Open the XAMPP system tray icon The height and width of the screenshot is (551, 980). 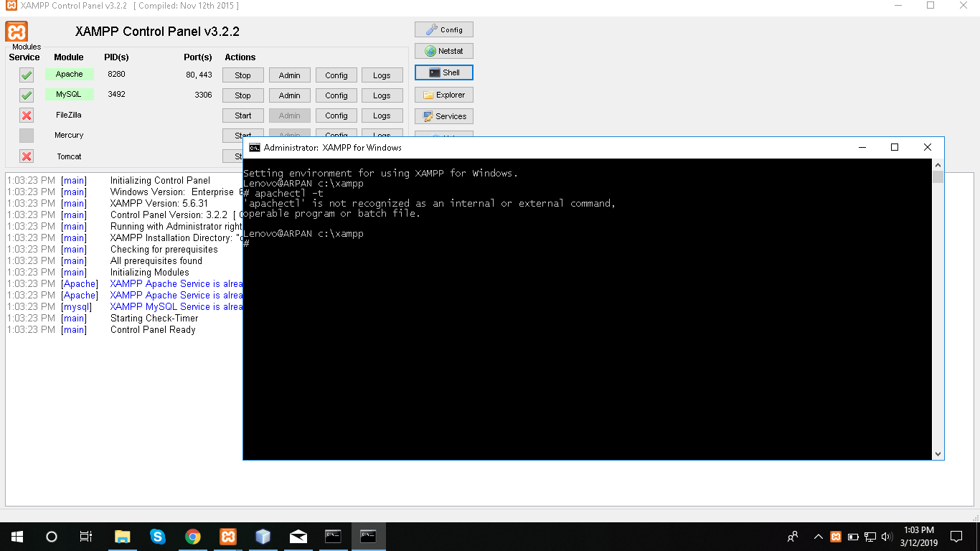tap(836, 536)
